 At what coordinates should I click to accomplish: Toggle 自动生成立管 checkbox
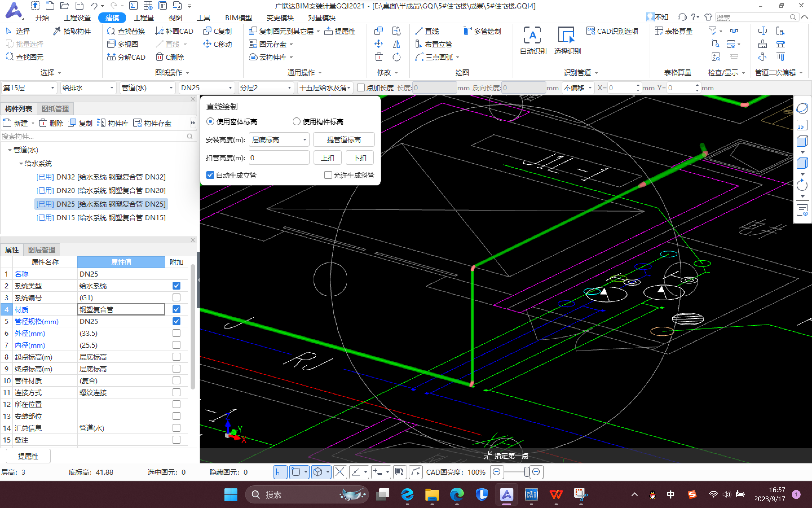point(210,175)
